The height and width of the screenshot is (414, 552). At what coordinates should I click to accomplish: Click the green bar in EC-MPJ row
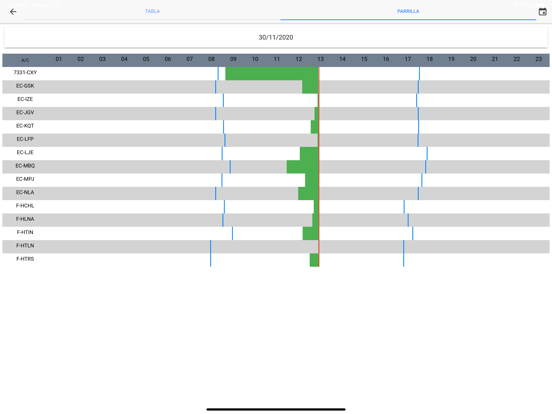[312, 180]
